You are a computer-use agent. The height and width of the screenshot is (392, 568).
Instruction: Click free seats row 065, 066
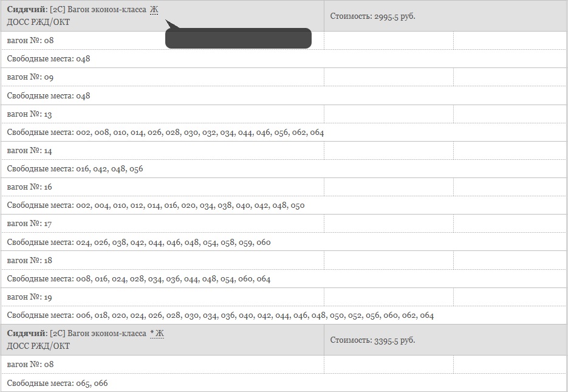click(x=284, y=383)
